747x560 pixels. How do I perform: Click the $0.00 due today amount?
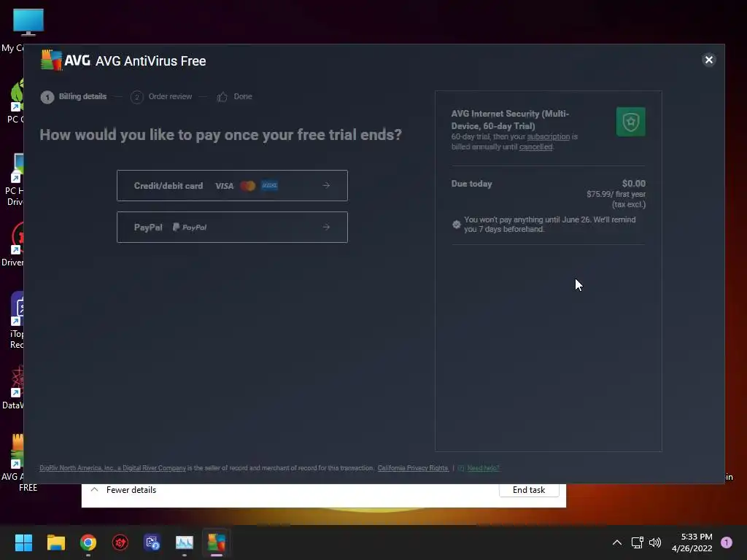tap(634, 183)
